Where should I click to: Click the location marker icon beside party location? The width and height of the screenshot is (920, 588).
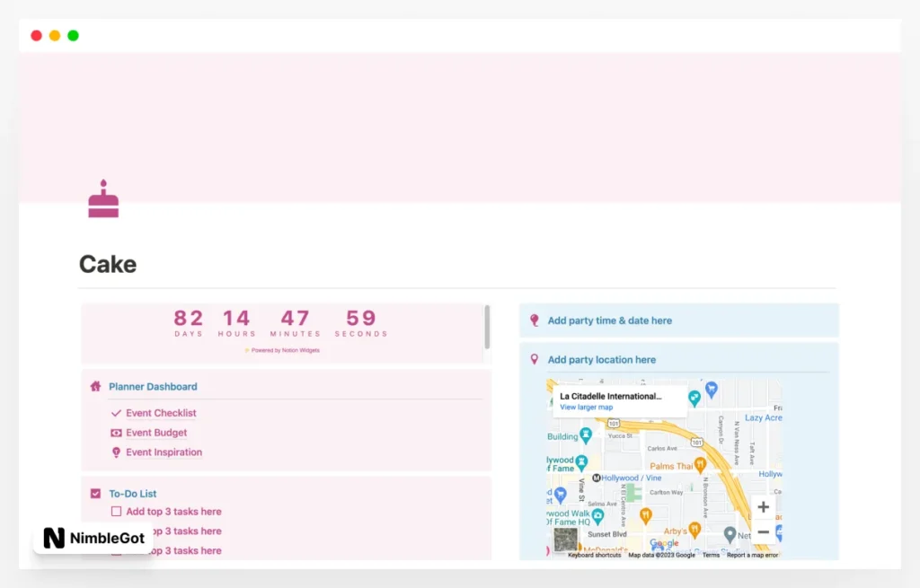point(534,360)
